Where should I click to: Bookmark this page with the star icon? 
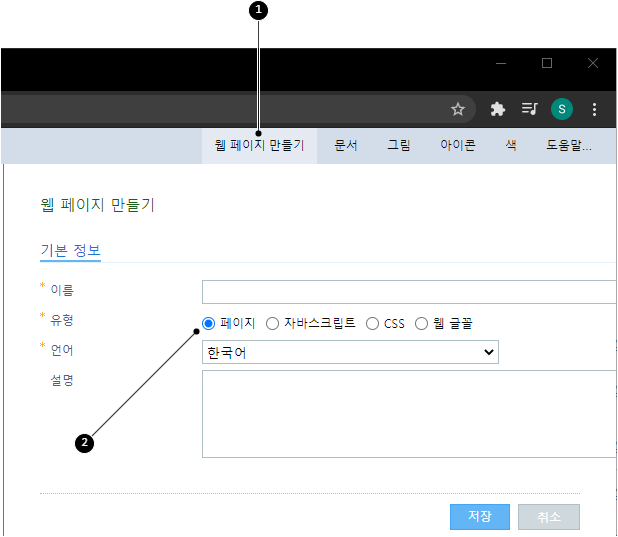pos(458,109)
